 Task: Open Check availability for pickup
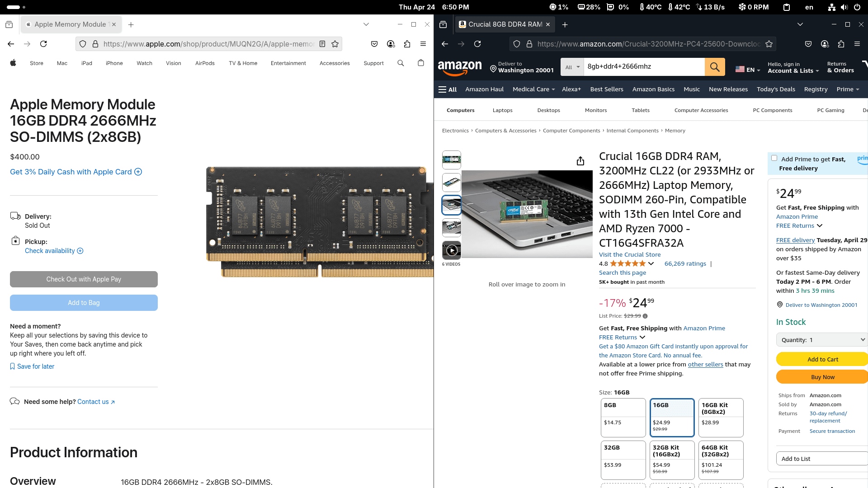point(54,251)
